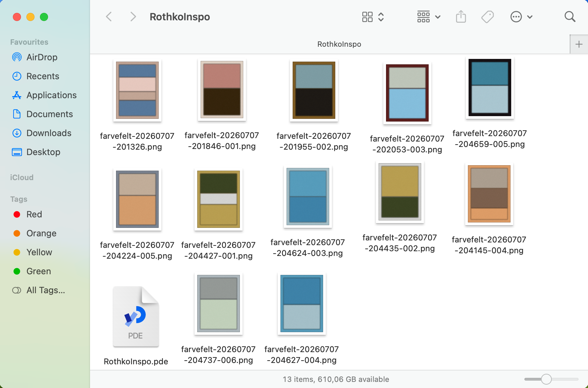Select thumbnail farvefelt-20260707-204435-002.png
588x388 pixels.
coord(400,192)
